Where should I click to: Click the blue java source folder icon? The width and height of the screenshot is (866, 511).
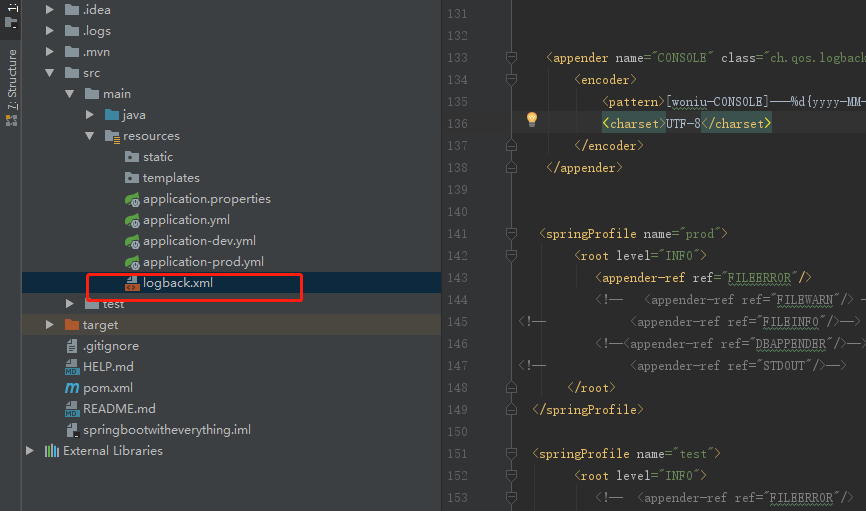click(x=112, y=115)
